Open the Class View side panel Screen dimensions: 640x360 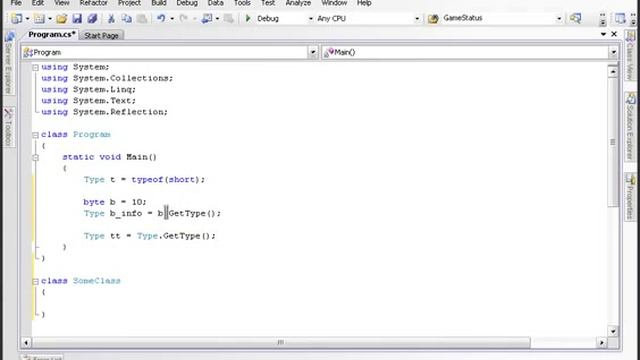pyautogui.click(x=631, y=56)
